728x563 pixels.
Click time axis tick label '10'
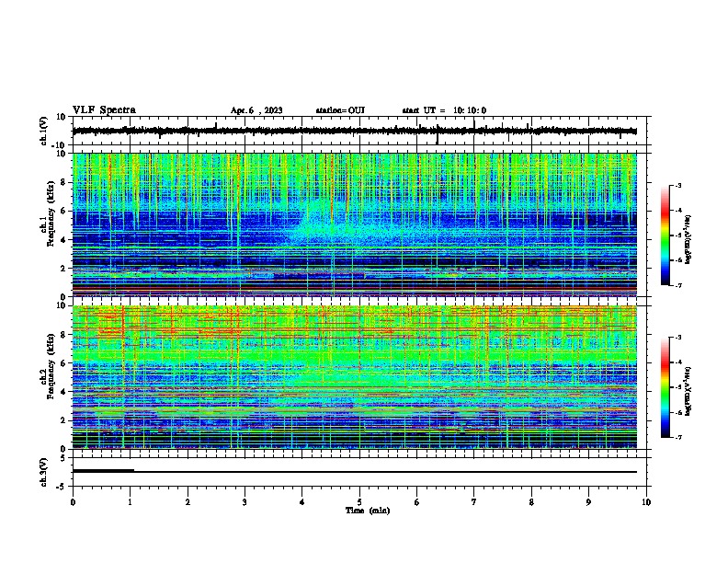pos(646,502)
